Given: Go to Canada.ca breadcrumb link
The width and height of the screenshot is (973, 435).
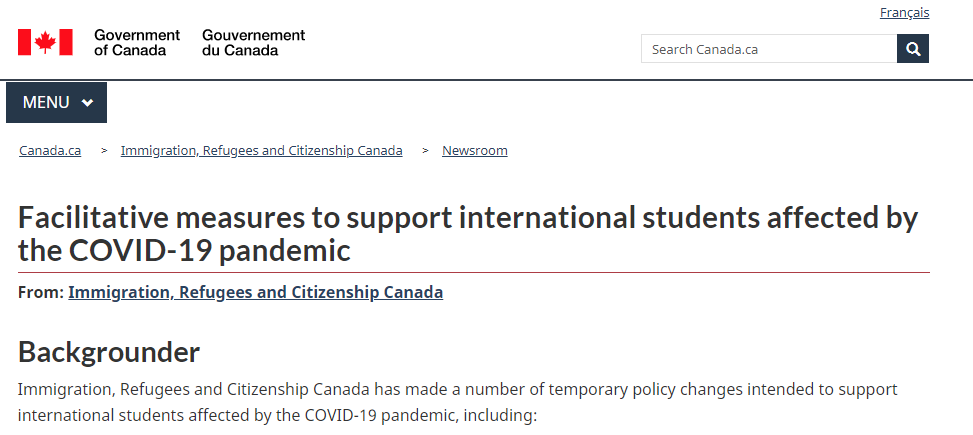Looking at the screenshot, I should click(x=50, y=151).
